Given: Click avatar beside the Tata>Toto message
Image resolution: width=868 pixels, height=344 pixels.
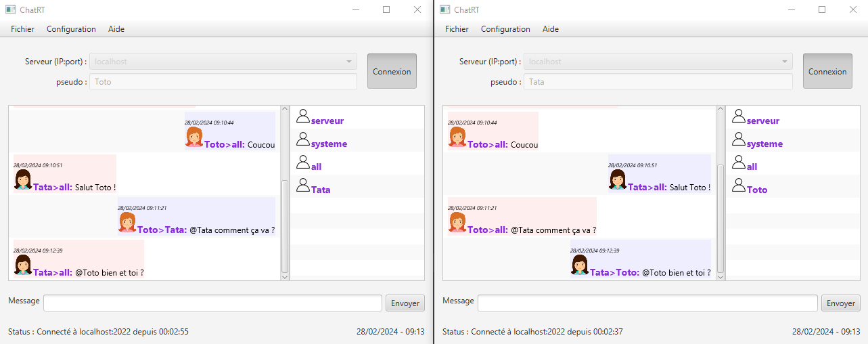Looking at the screenshot, I should point(579,265).
